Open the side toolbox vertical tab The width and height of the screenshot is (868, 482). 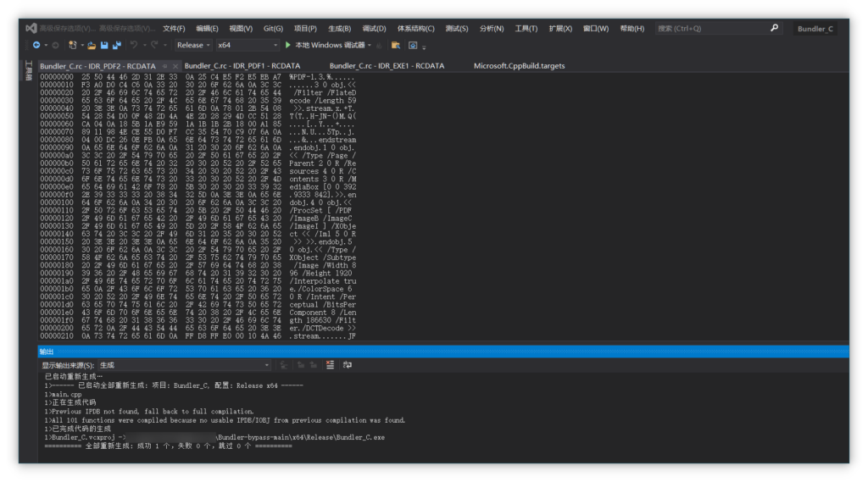coord(30,70)
